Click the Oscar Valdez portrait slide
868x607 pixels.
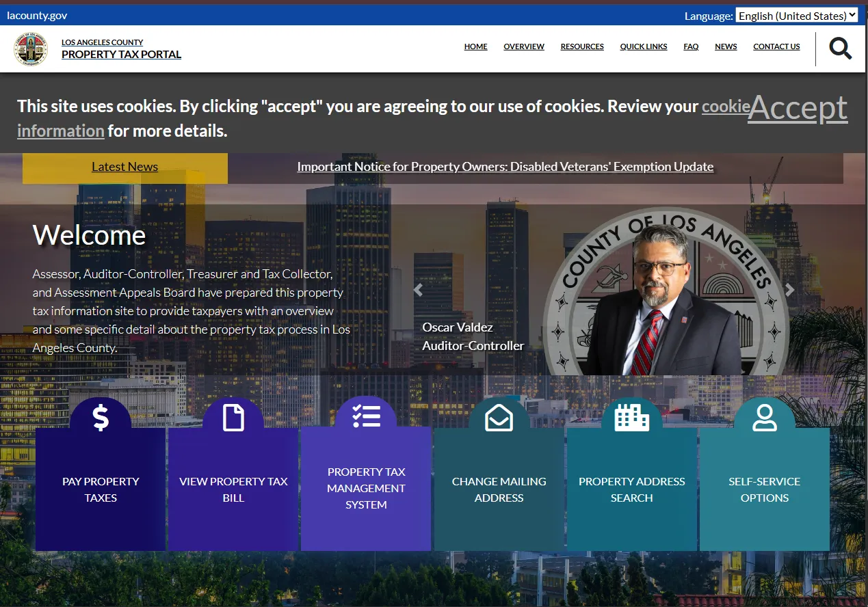pos(666,292)
